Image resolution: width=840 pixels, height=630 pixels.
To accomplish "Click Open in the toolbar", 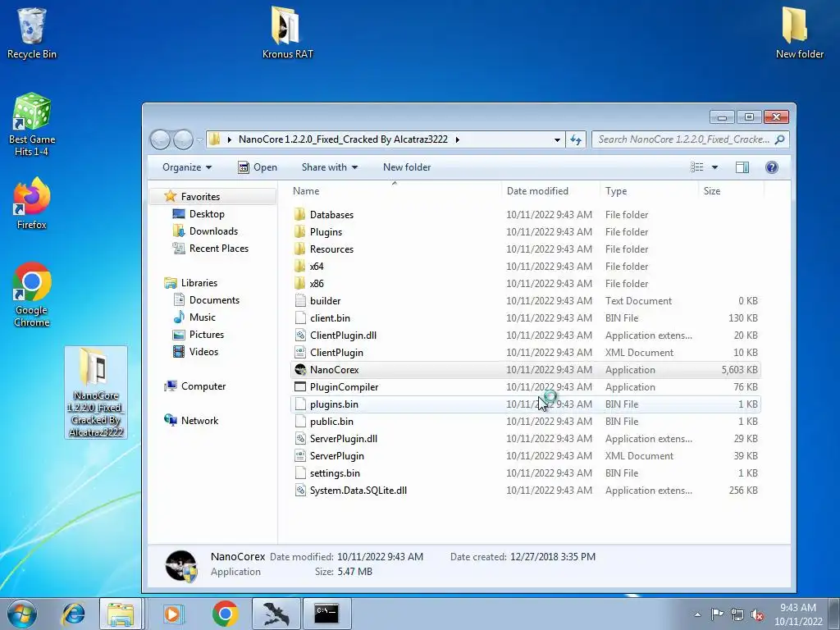I will 258,167.
